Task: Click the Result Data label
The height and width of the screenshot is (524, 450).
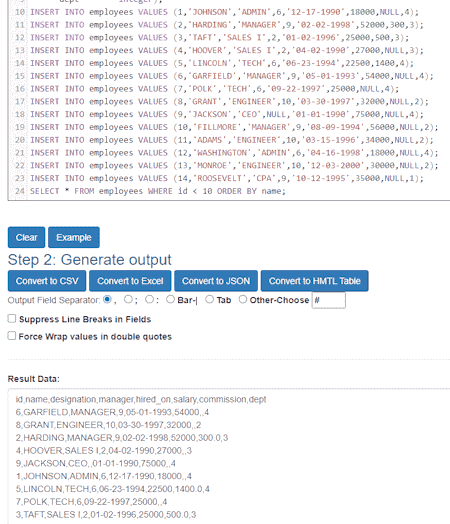Action: point(33,379)
